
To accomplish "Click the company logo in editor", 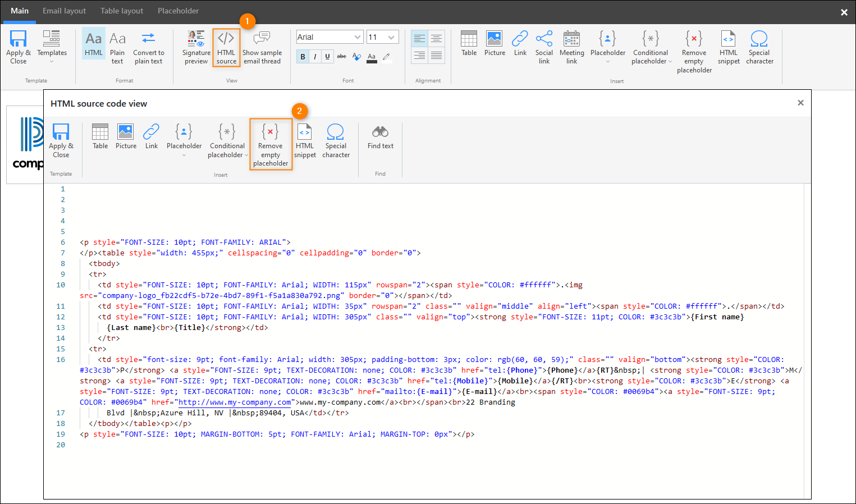I will tap(28, 144).
